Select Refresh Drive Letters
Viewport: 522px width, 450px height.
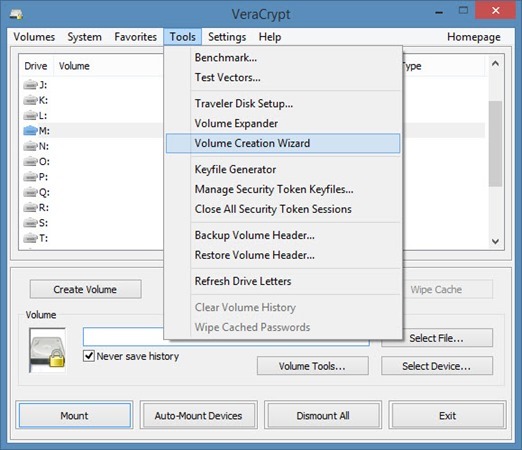tap(283, 281)
